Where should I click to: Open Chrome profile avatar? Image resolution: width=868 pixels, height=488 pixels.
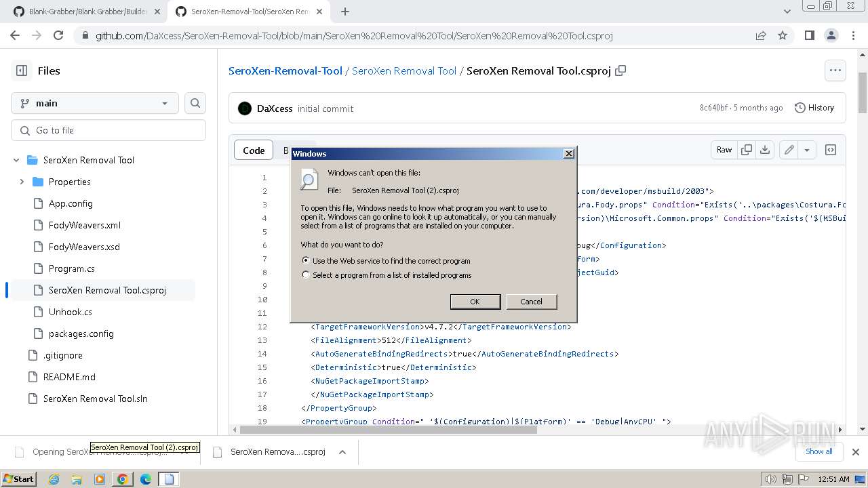[x=831, y=35]
